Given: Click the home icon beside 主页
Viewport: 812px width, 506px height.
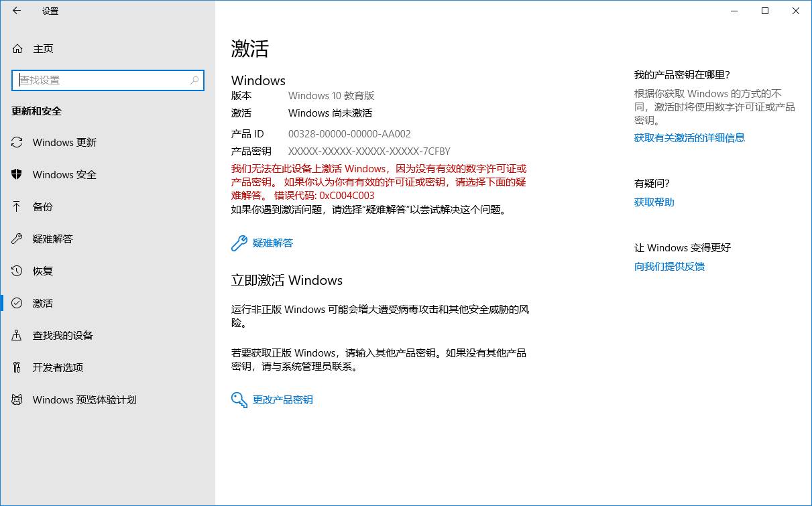Looking at the screenshot, I should tap(17, 49).
